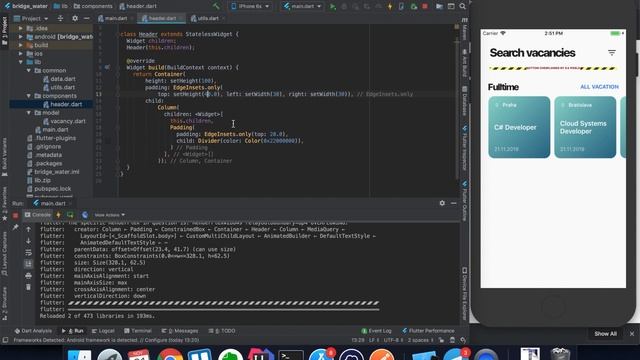Toggle soft-wrap in console sidebar

(x=28, y=253)
